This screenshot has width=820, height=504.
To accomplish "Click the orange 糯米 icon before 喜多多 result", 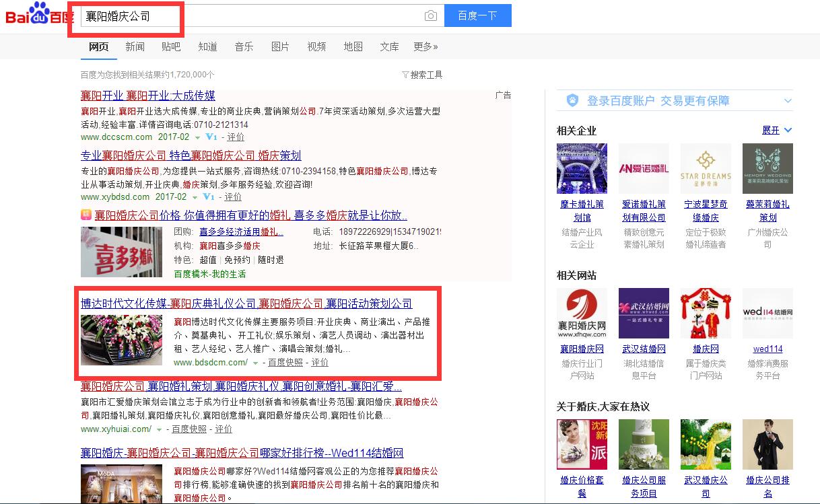I will tap(86, 215).
